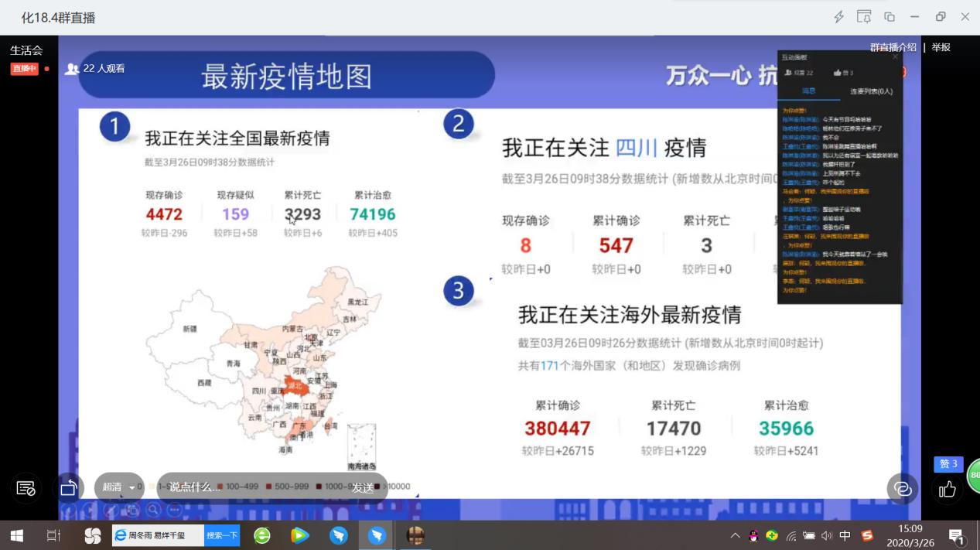
Task: Click the overlapping squares mini-window icon
Action: tap(890, 17)
